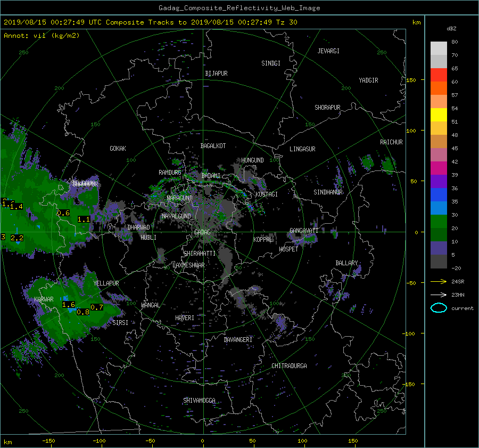Image resolution: width=479 pixels, height=448 pixels.
Task: Click the NAVALGUND label
Action: pyautogui.click(x=176, y=216)
